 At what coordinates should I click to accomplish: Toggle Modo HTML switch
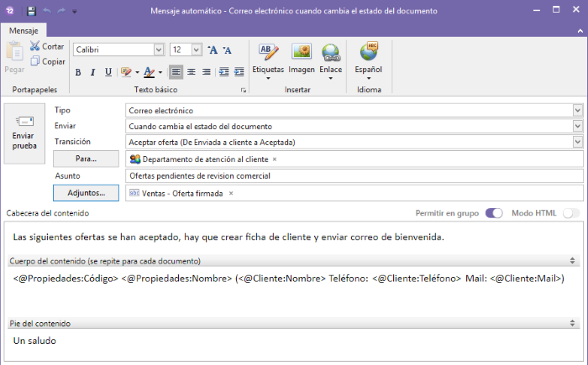571,213
